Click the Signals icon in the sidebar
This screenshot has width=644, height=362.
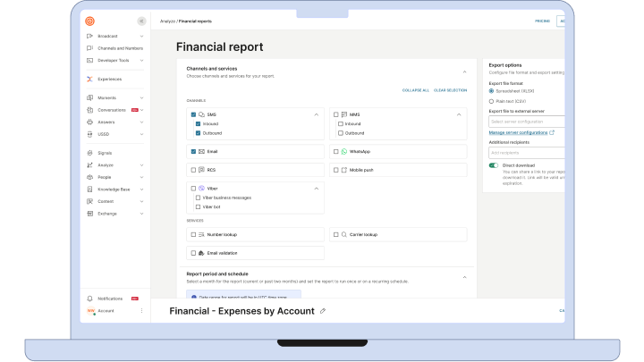89,153
